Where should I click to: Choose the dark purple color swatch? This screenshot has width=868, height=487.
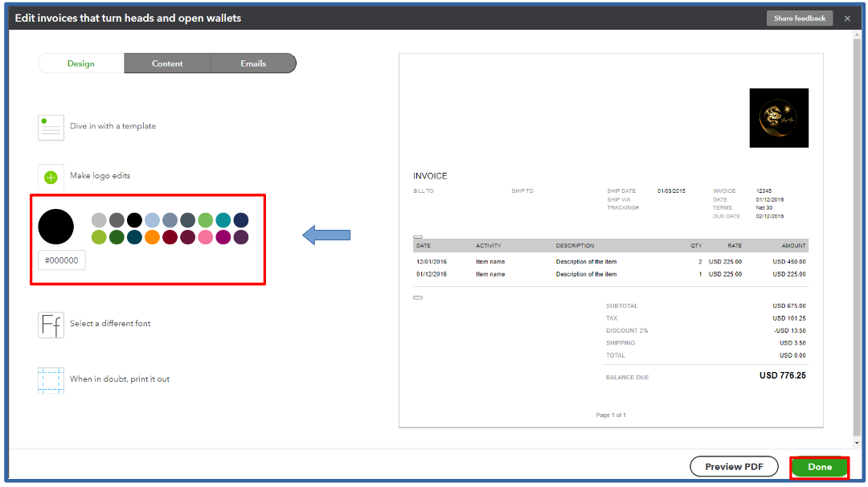pyautogui.click(x=241, y=237)
